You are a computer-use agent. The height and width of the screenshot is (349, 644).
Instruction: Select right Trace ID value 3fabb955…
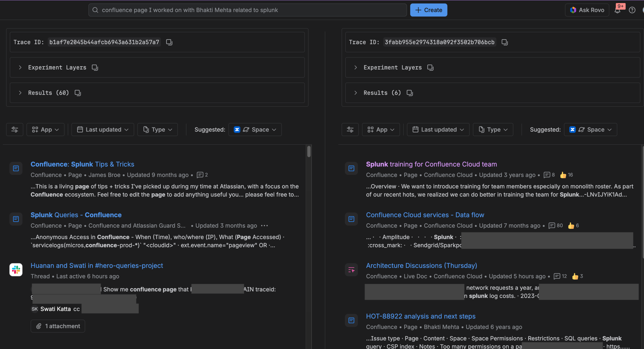[x=440, y=42]
